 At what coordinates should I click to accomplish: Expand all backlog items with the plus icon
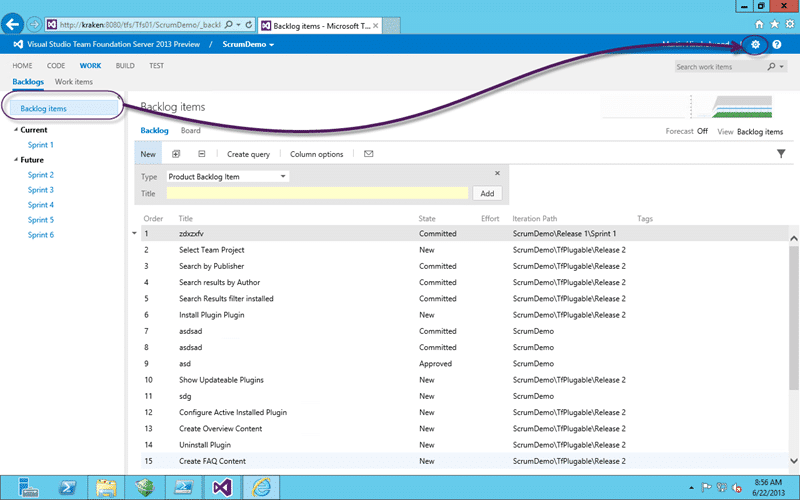click(176, 154)
